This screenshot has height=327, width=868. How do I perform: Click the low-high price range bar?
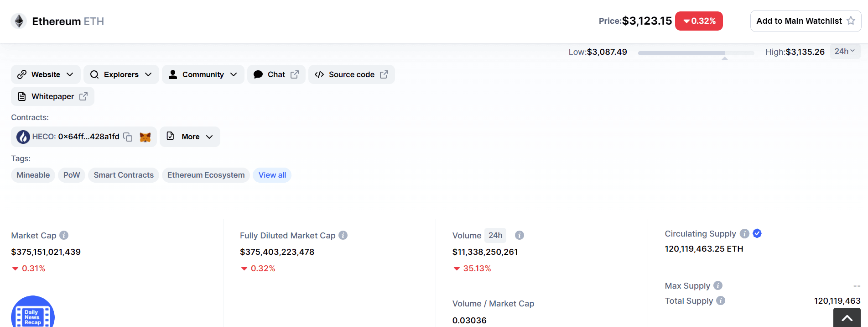pos(696,53)
